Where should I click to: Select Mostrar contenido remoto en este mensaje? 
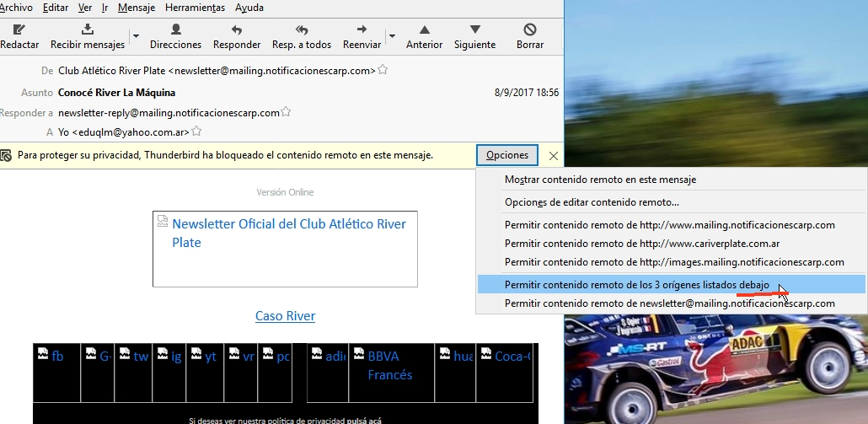(672, 180)
